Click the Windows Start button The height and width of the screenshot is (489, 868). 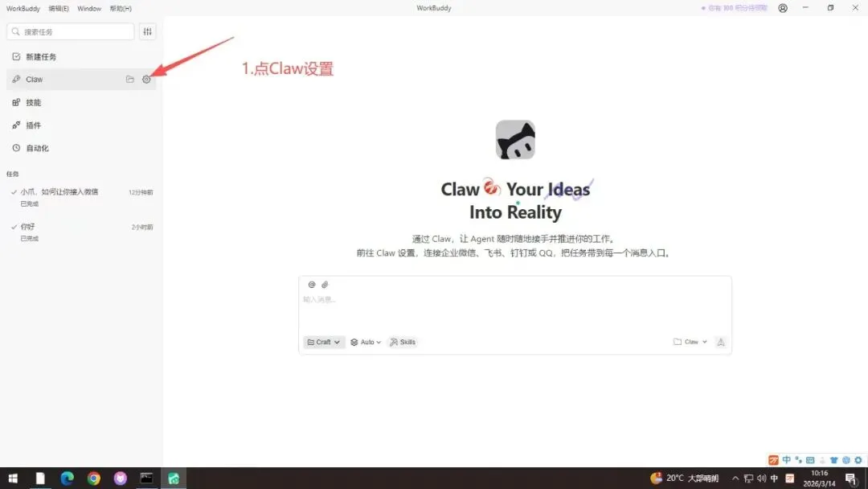(14, 478)
